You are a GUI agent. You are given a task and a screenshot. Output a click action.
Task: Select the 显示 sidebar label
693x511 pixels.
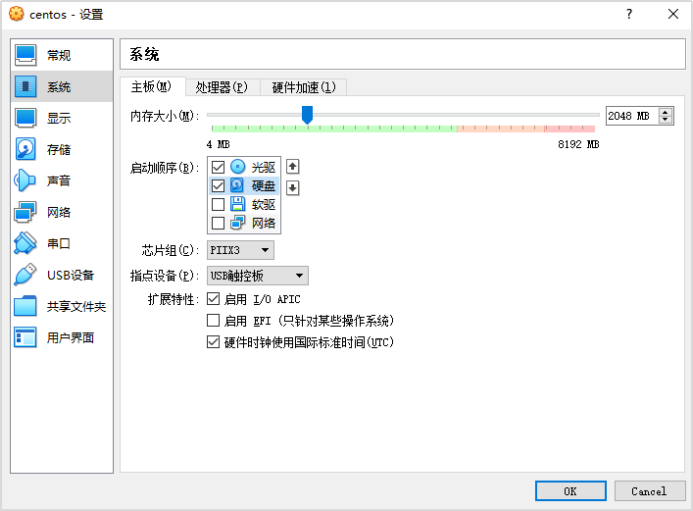pyautogui.click(x=59, y=118)
